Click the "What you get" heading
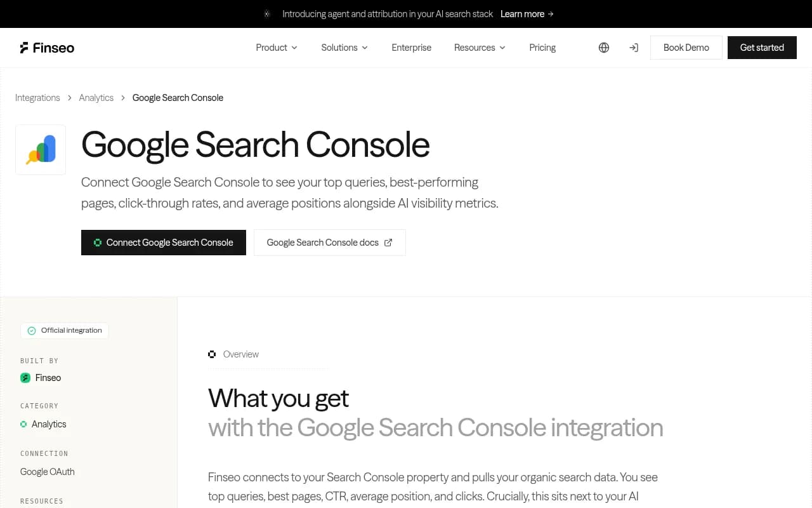Screen dimensions: 812x508 tap(278, 399)
